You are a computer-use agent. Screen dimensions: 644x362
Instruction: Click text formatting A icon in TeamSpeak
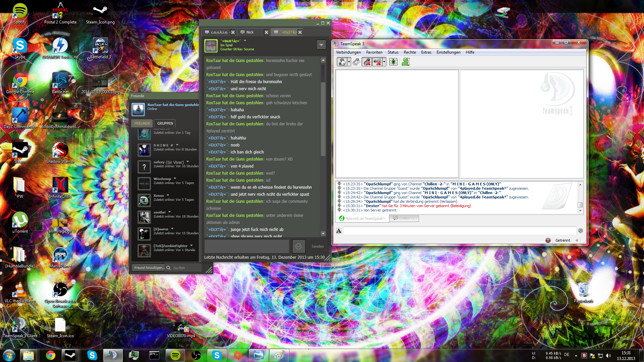[x=339, y=231]
